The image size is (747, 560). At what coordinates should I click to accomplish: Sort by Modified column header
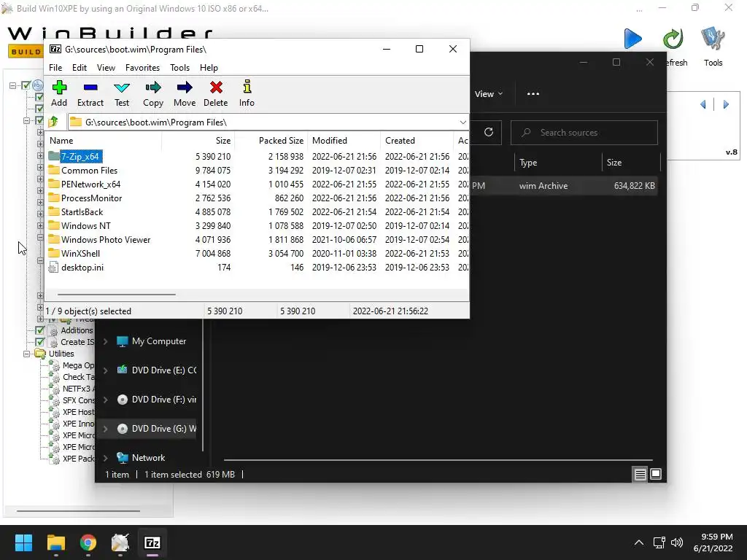click(x=344, y=141)
